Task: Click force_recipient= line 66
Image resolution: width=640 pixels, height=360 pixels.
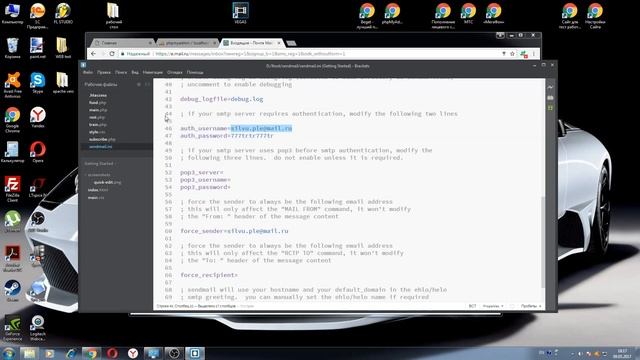Action: 209,275
